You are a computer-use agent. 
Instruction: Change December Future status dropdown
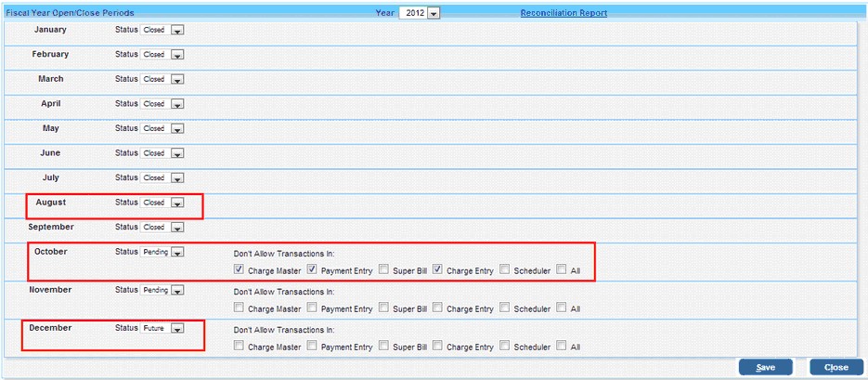(x=177, y=328)
